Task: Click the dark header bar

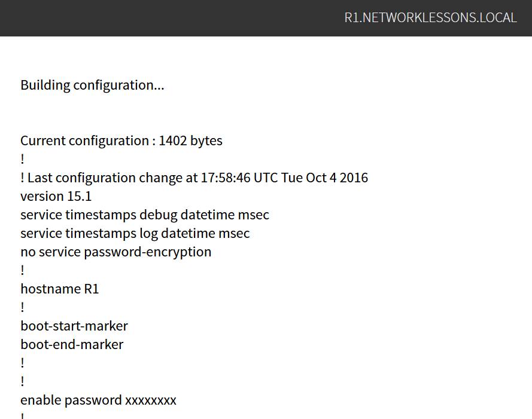Action: tap(266, 18)
